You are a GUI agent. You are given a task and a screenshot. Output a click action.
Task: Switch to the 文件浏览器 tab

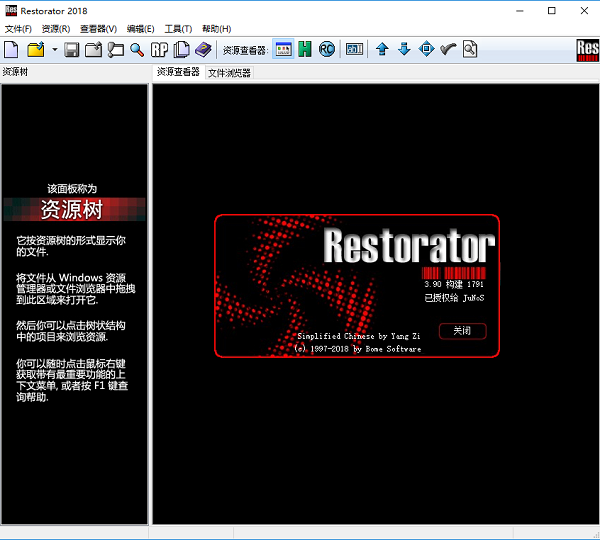[228, 73]
